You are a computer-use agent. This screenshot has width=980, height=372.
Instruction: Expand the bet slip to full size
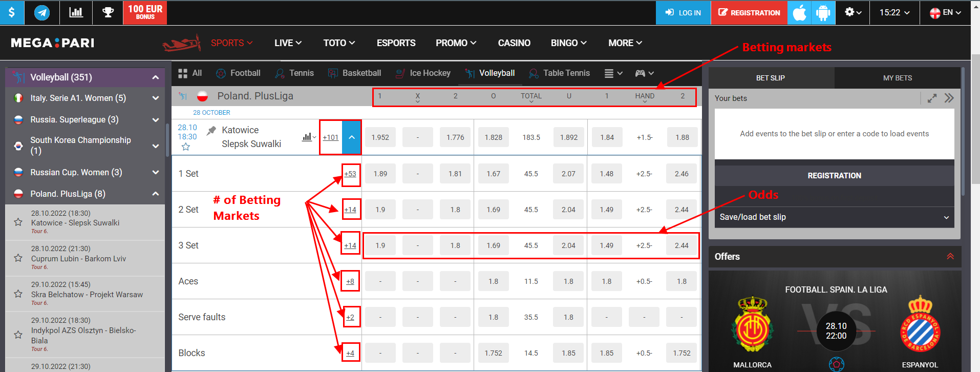[932, 98]
